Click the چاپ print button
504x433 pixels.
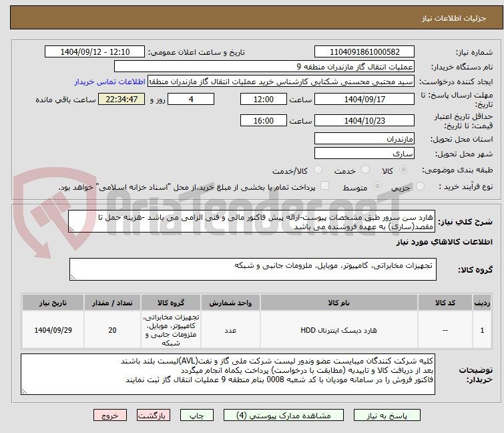pos(197,416)
